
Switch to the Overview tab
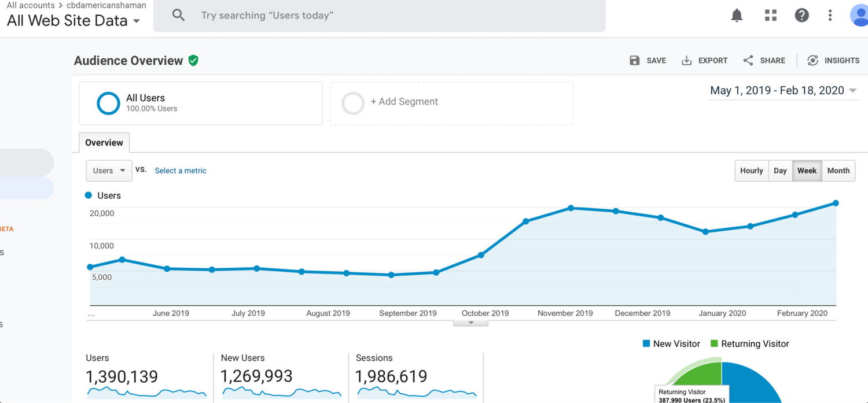(104, 143)
